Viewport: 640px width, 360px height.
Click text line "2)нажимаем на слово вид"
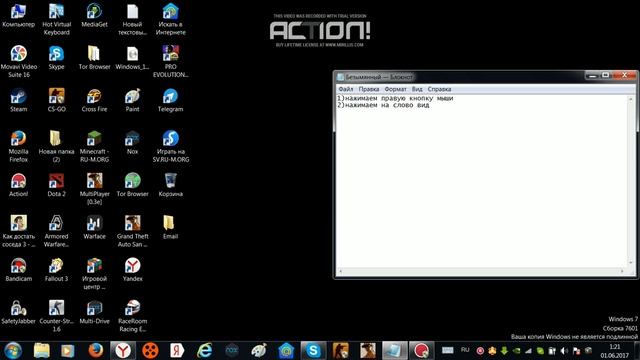click(x=383, y=105)
